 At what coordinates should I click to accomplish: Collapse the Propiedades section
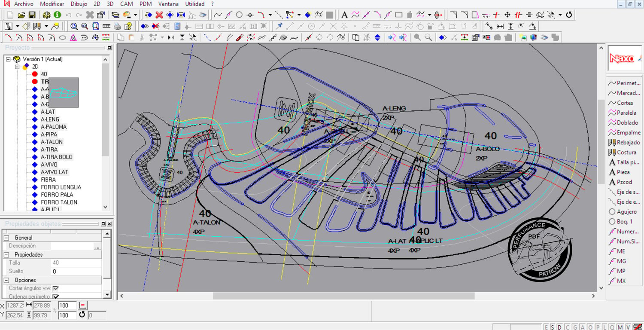pos(6,254)
